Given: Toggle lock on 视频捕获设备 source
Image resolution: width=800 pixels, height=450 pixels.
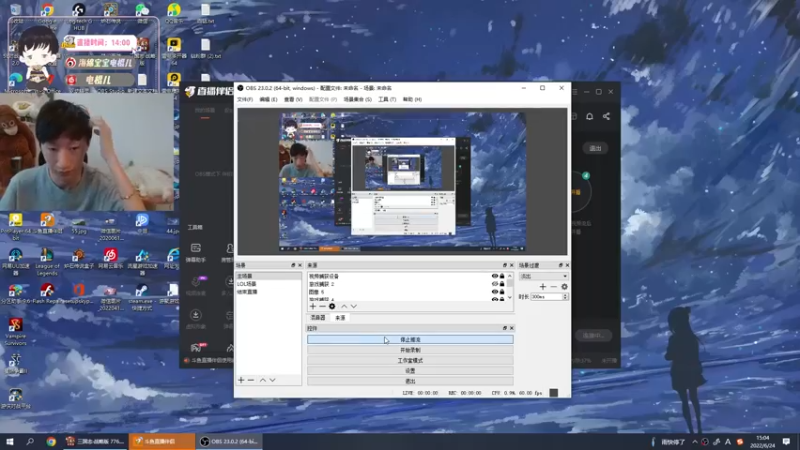Looking at the screenshot, I should (502, 276).
